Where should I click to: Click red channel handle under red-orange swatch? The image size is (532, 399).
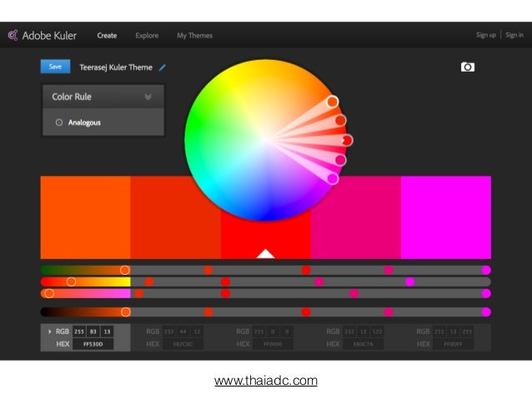pos(208,270)
